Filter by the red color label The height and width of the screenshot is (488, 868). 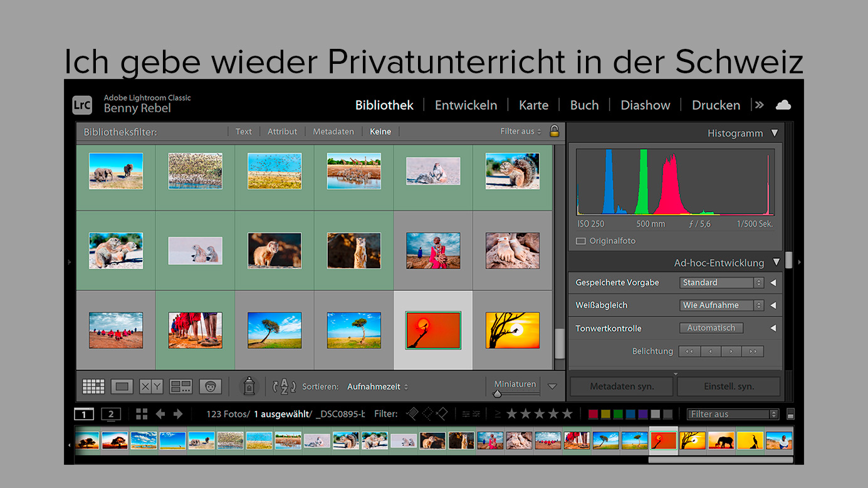[593, 414]
